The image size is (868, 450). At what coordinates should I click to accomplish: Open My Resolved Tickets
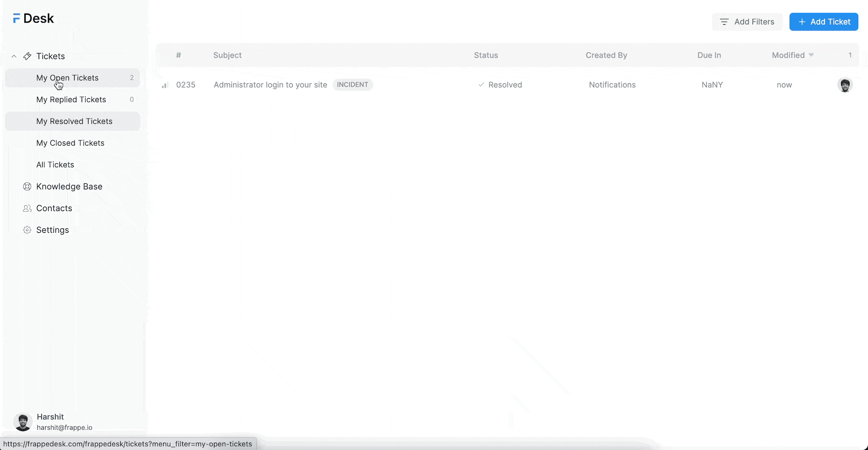coord(73,121)
